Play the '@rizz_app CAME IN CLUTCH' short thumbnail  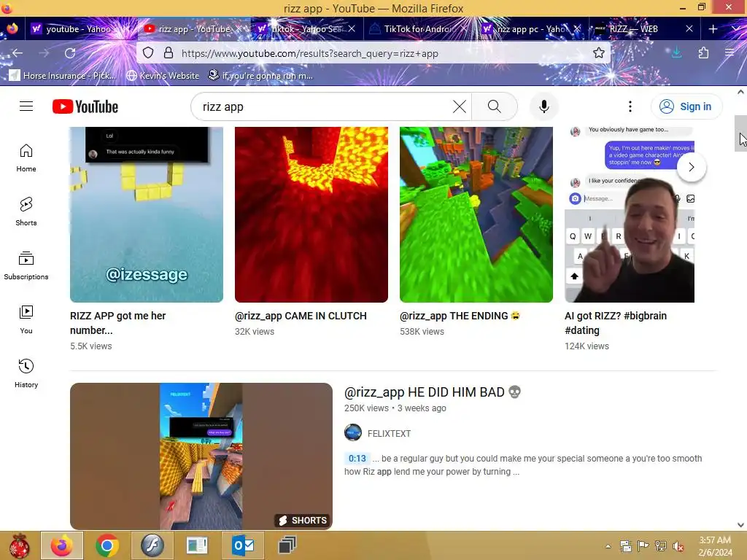311,214
